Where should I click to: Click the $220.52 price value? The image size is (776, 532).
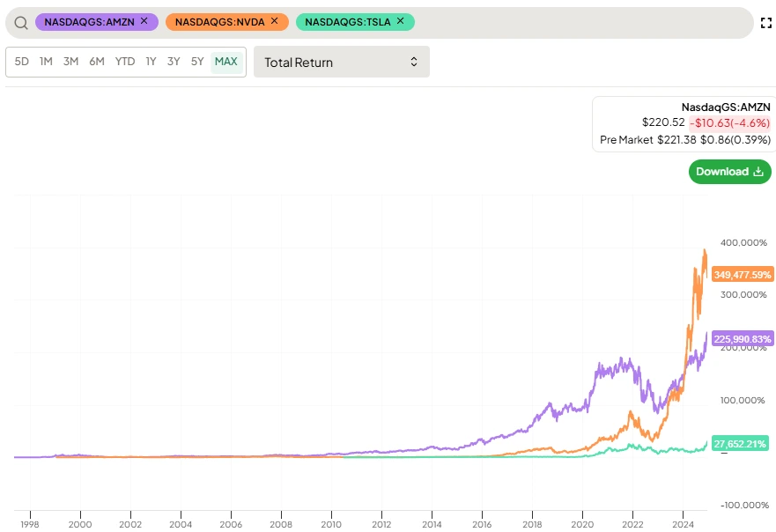click(663, 122)
